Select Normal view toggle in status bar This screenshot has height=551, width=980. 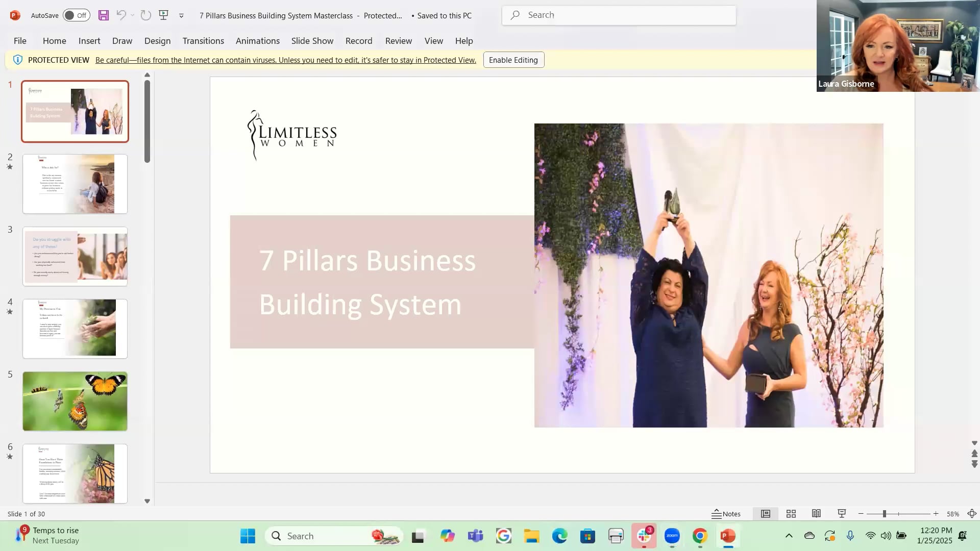coord(765,514)
